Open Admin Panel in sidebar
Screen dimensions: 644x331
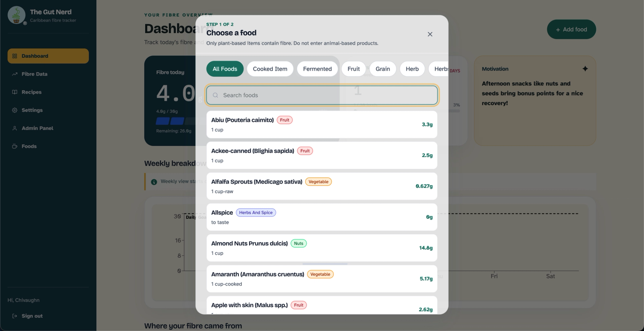[48, 128]
